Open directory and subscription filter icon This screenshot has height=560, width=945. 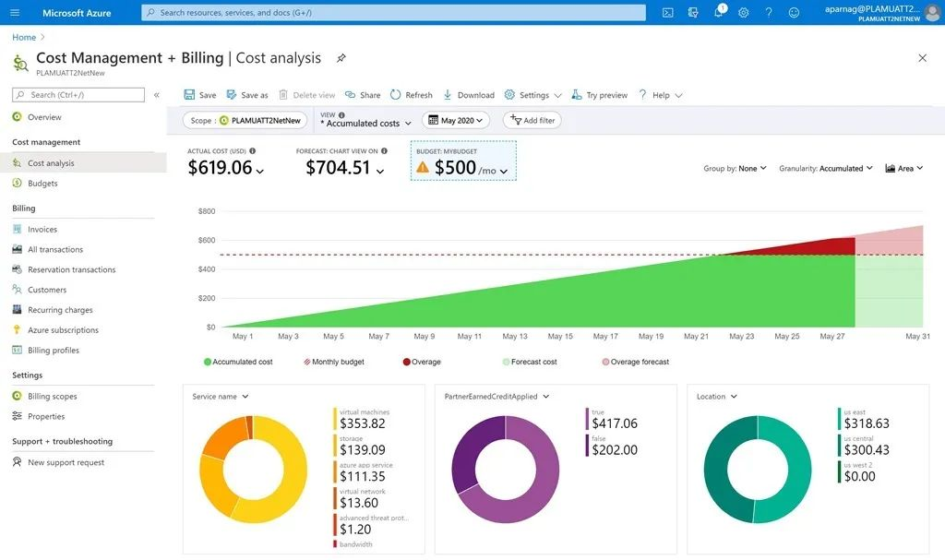pyautogui.click(x=693, y=12)
